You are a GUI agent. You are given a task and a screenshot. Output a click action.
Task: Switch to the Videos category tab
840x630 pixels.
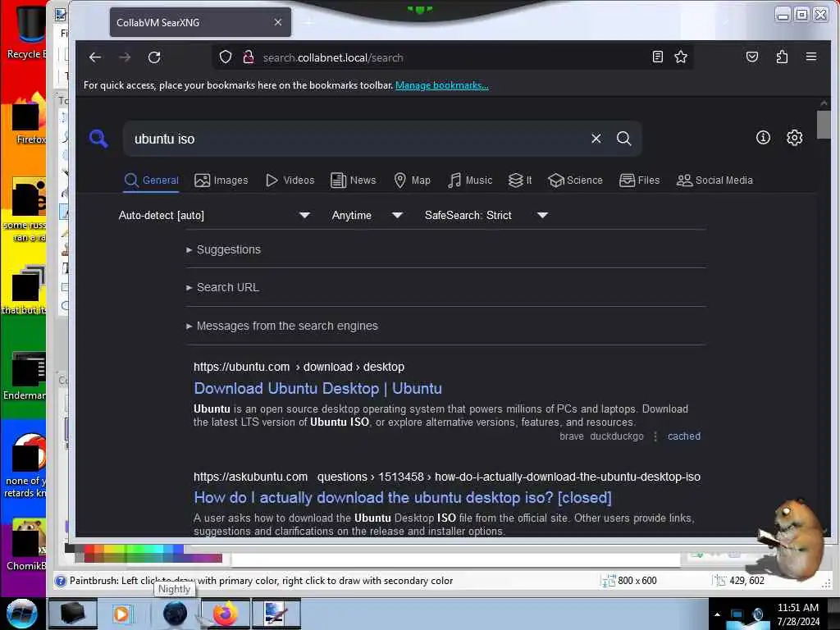point(290,180)
